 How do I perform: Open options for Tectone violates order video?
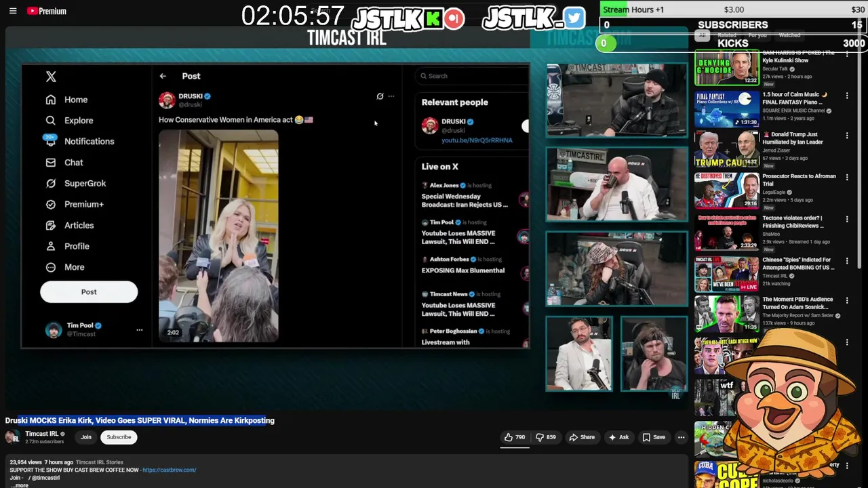coord(846,220)
